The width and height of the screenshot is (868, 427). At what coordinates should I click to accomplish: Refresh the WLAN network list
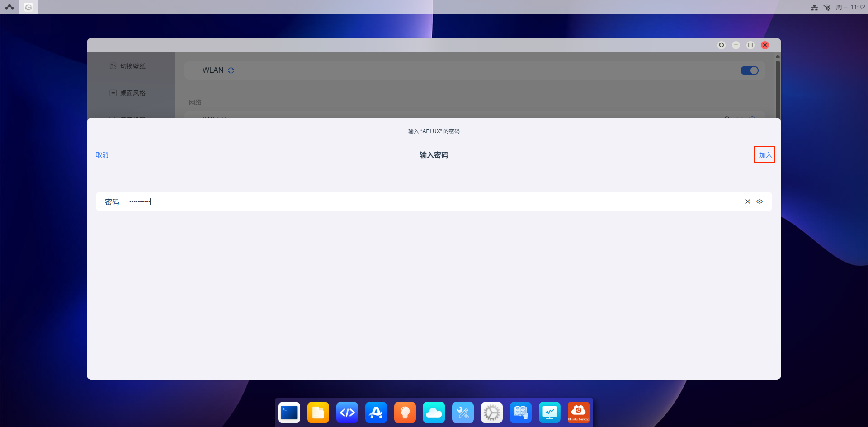231,70
